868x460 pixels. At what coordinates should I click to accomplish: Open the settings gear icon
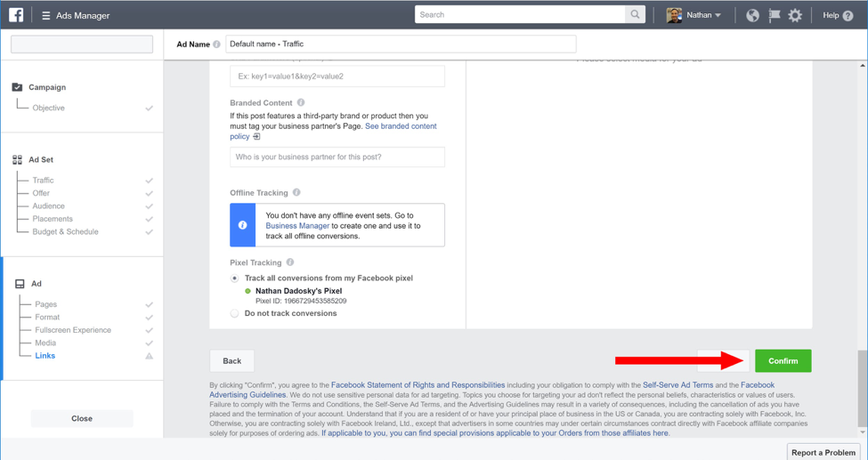click(x=795, y=15)
